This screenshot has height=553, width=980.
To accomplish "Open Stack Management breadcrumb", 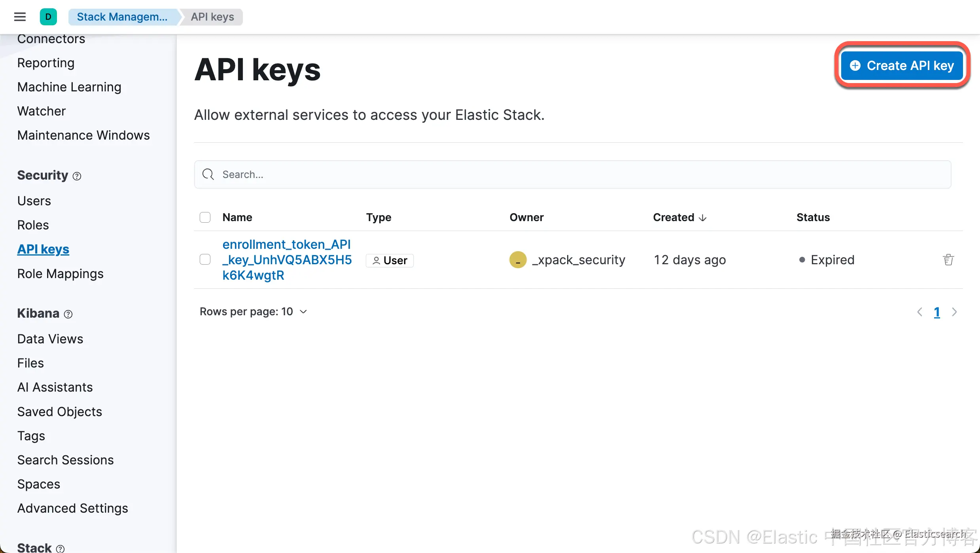I will (122, 17).
